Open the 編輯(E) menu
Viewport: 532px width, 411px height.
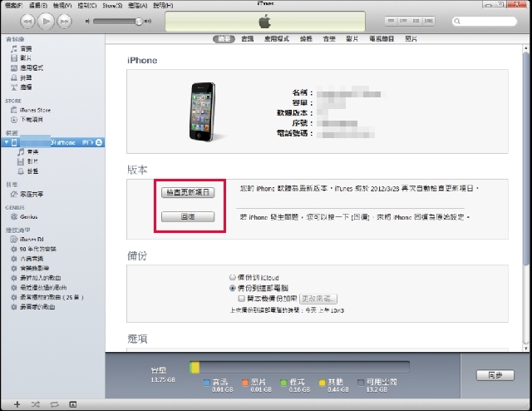pos(38,6)
